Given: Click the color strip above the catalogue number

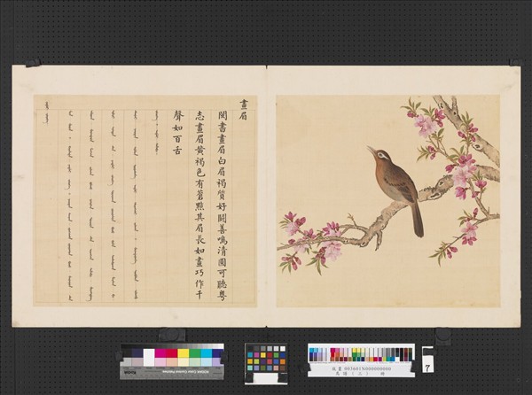Looking at the screenshot, I should (361, 353).
